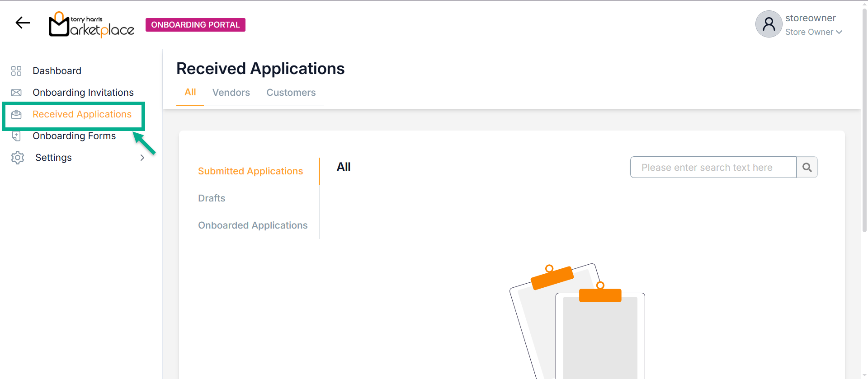Select Submitted Applications section
This screenshot has height=379, width=868.
250,171
